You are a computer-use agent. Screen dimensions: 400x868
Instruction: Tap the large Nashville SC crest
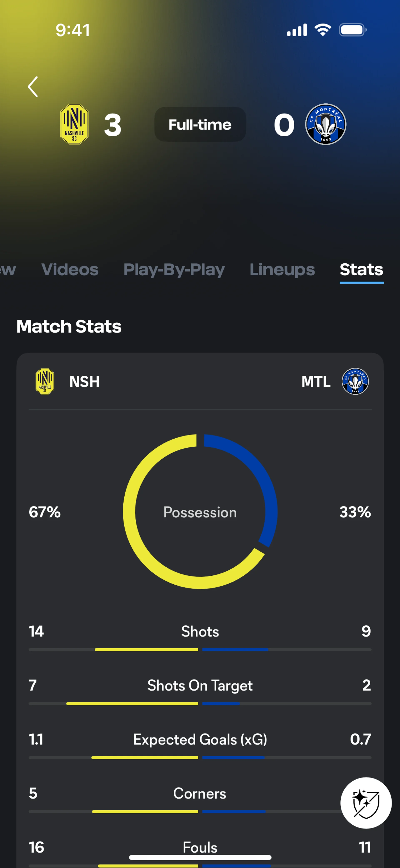pyautogui.click(x=74, y=124)
